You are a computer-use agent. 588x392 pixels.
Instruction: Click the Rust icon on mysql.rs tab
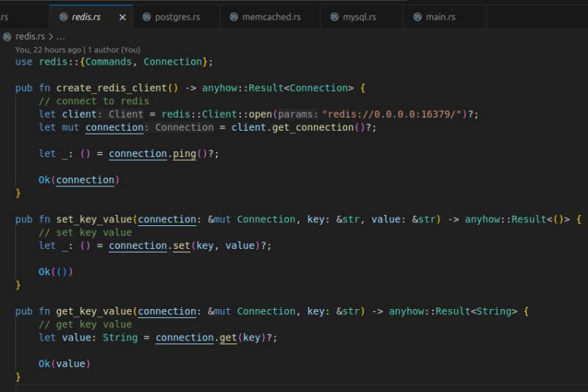335,16
